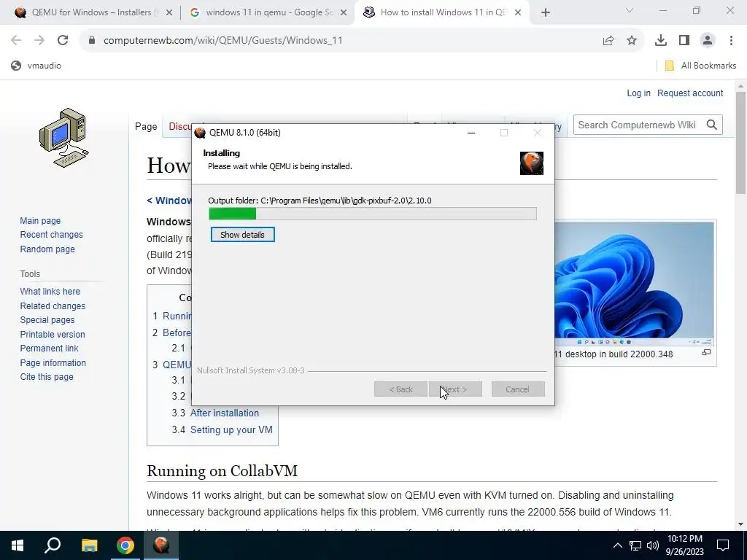Click Request account link

pyautogui.click(x=690, y=93)
